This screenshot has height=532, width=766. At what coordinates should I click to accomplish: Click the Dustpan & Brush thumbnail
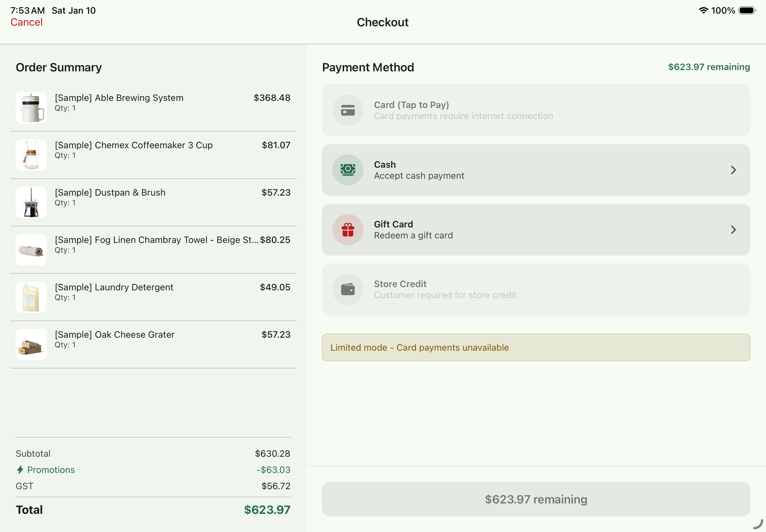[x=31, y=202]
